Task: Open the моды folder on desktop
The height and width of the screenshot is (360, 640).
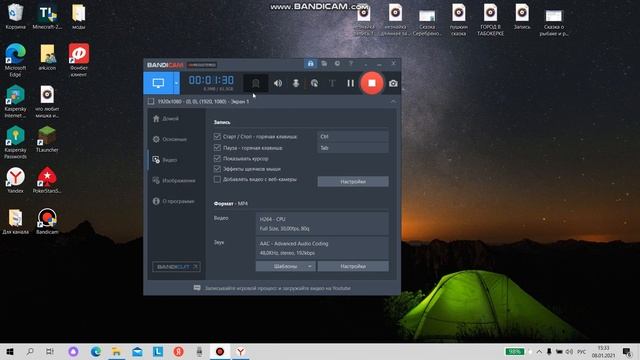Action: (79, 17)
